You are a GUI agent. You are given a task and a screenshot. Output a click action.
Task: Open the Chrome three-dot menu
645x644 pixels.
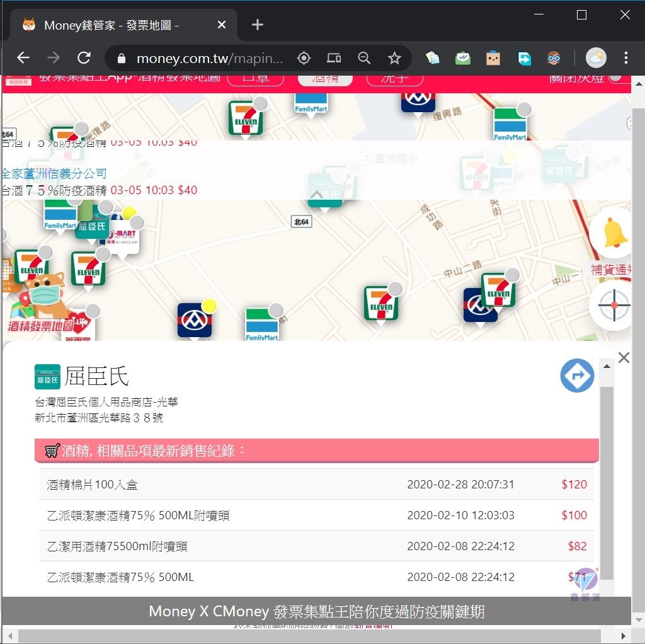pyautogui.click(x=625, y=58)
